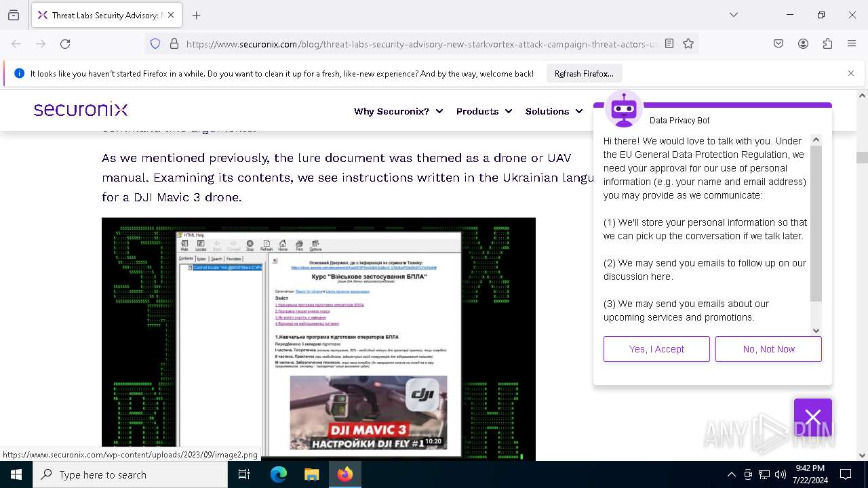Image resolution: width=868 pixels, height=488 pixels.
Task: Bookmark this page with star icon
Action: 688,43
